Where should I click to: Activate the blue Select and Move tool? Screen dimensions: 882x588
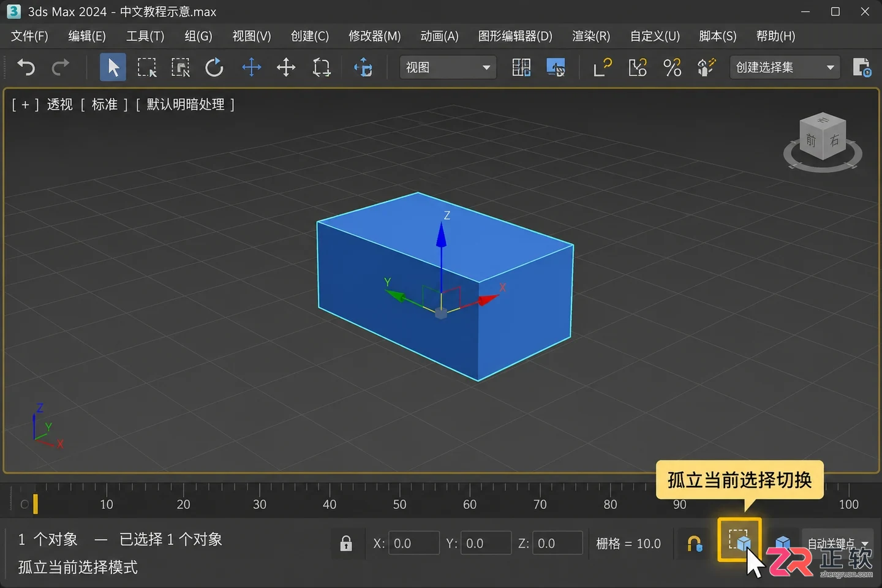(x=251, y=67)
